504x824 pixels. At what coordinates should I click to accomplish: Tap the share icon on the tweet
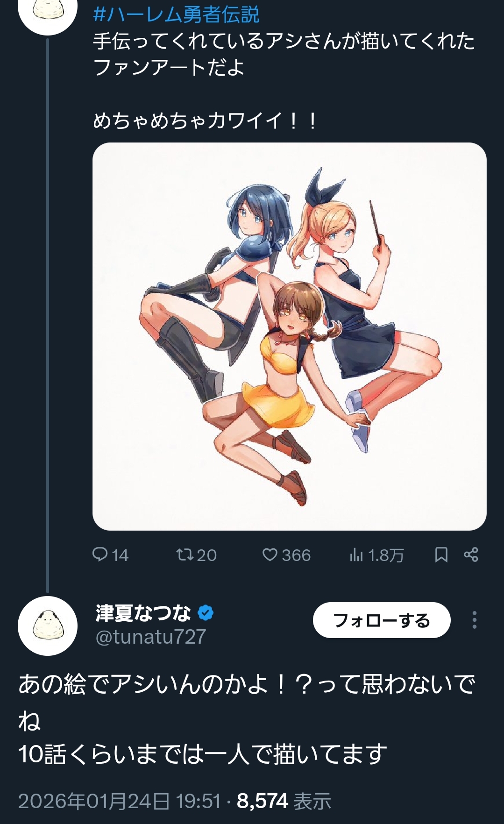coord(471,554)
